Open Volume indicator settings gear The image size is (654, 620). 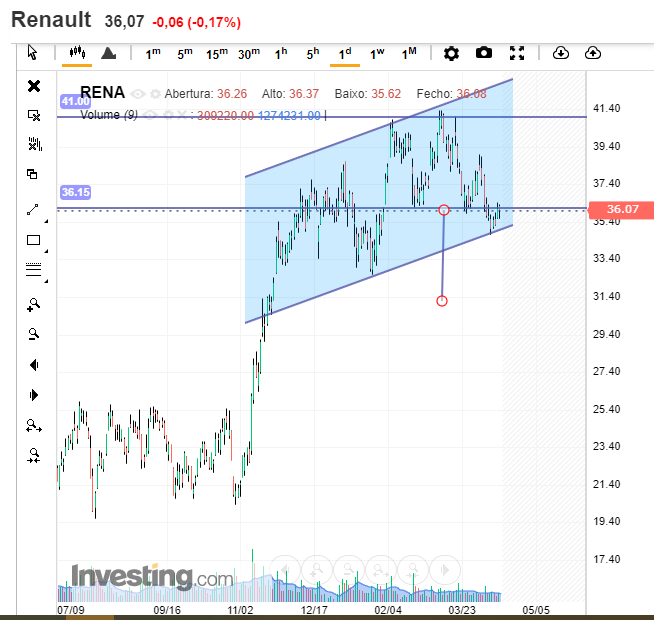point(169,115)
